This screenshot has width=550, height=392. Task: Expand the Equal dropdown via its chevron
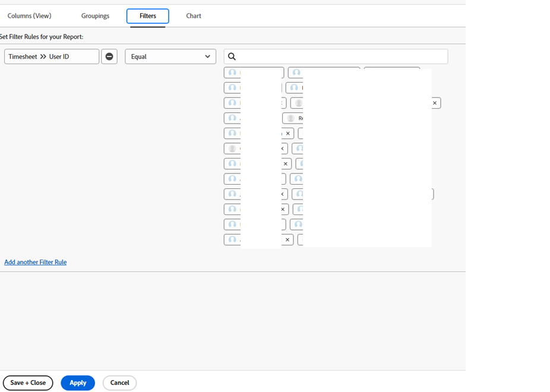pos(208,56)
